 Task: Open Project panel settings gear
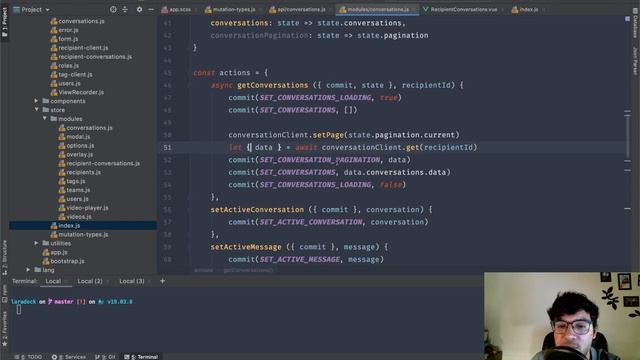point(139,9)
